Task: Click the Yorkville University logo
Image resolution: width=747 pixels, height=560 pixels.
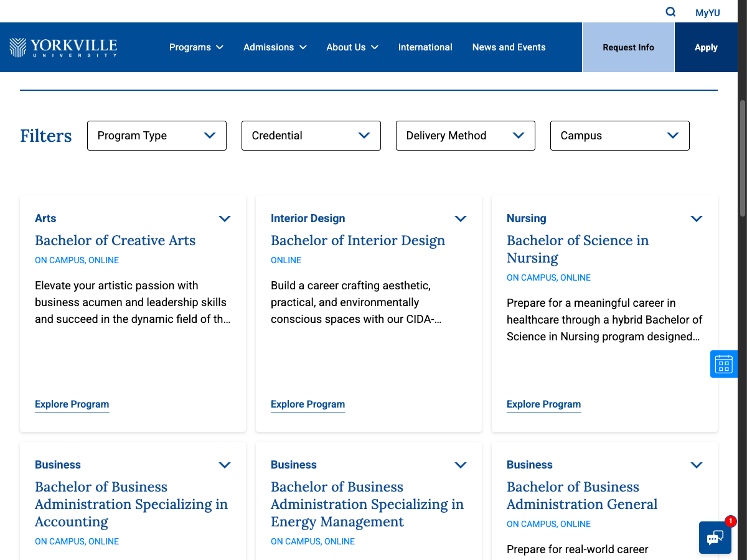Action: pos(63,47)
